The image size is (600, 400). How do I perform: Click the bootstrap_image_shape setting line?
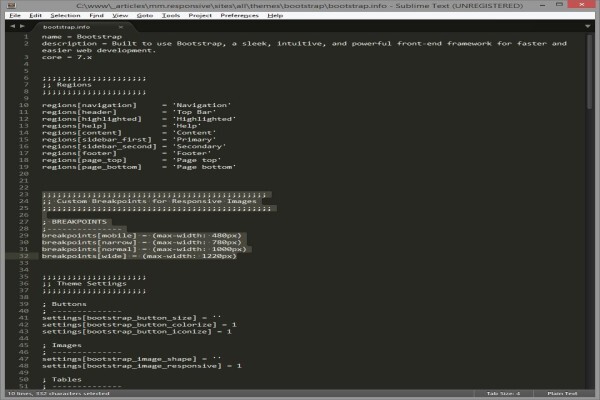click(x=132, y=359)
